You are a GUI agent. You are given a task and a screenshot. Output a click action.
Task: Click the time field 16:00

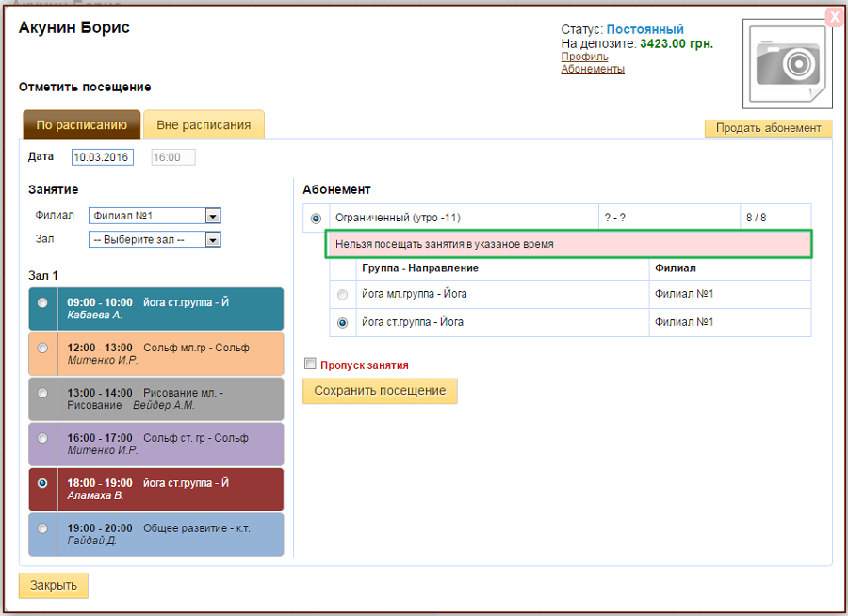pyautogui.click(x=173, y=157)
